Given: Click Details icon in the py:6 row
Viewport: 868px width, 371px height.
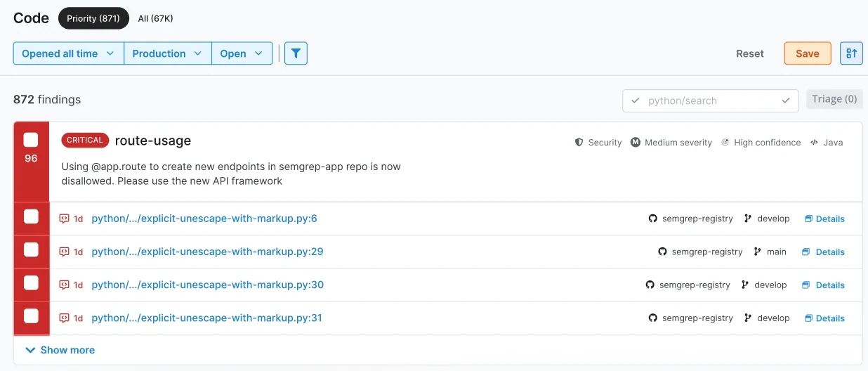Looking at the screenshot, I should [808, 219].
